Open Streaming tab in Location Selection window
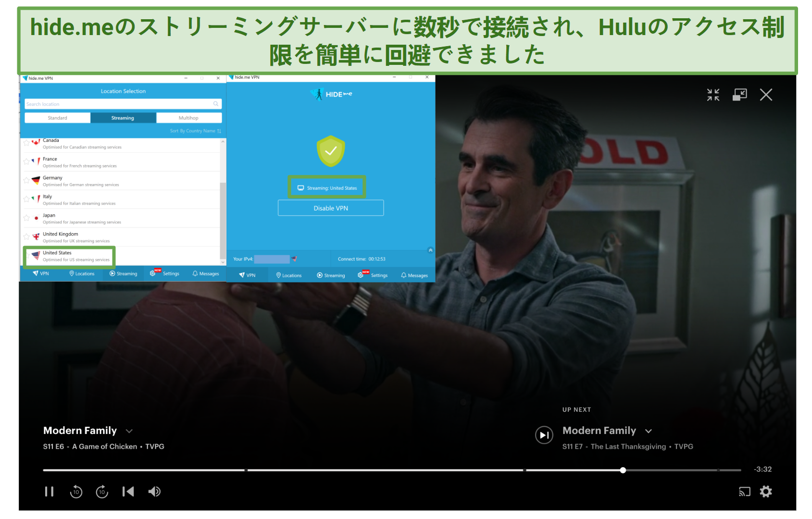Viewport: 812px width, 519px height. 123,273
